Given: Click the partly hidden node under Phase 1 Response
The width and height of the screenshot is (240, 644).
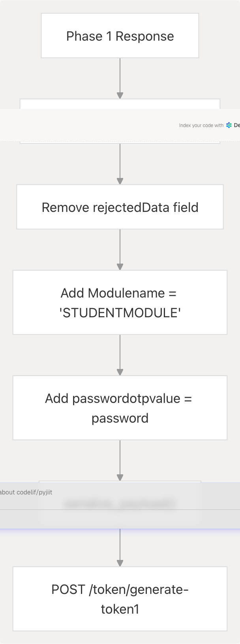Looking at the screenshot, I should [x=120, y=104].
